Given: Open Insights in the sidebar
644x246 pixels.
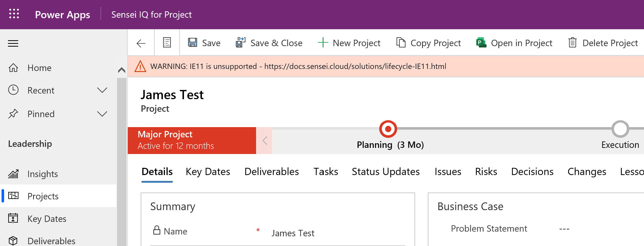Looking at the screenshot, I should 43,174.
